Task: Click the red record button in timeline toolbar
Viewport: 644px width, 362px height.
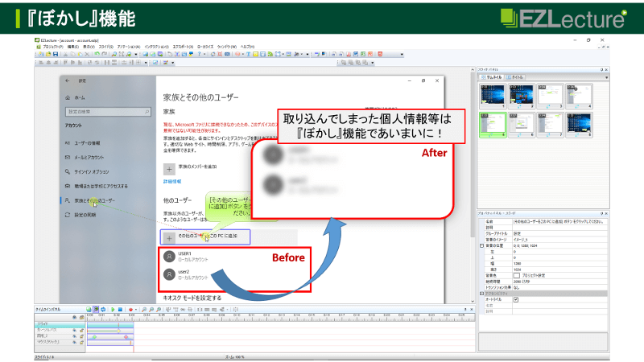Action: click(x=130, y=309)
